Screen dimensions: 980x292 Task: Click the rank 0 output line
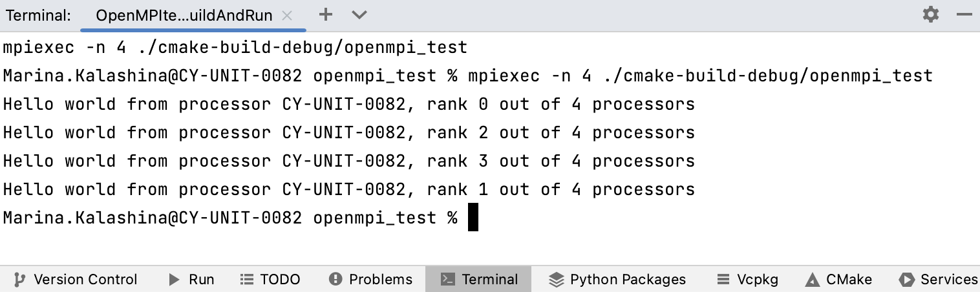click(349, 104)
